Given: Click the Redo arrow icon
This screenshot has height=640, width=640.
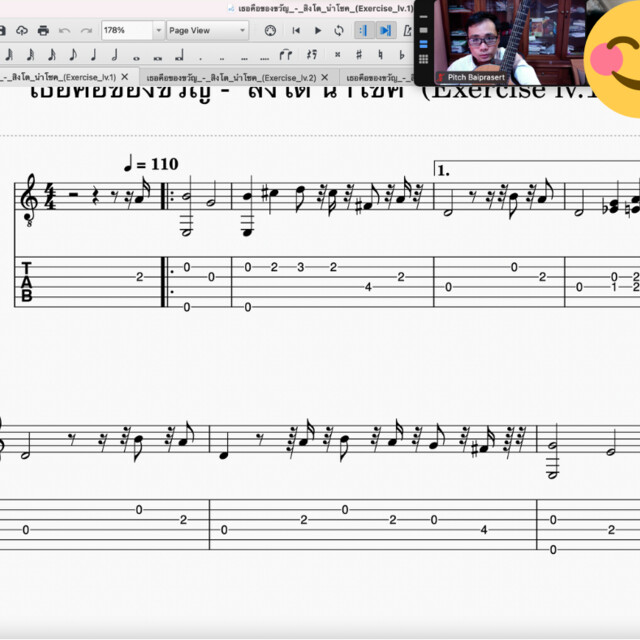Looking at the screenshot, I should [86, 31].
